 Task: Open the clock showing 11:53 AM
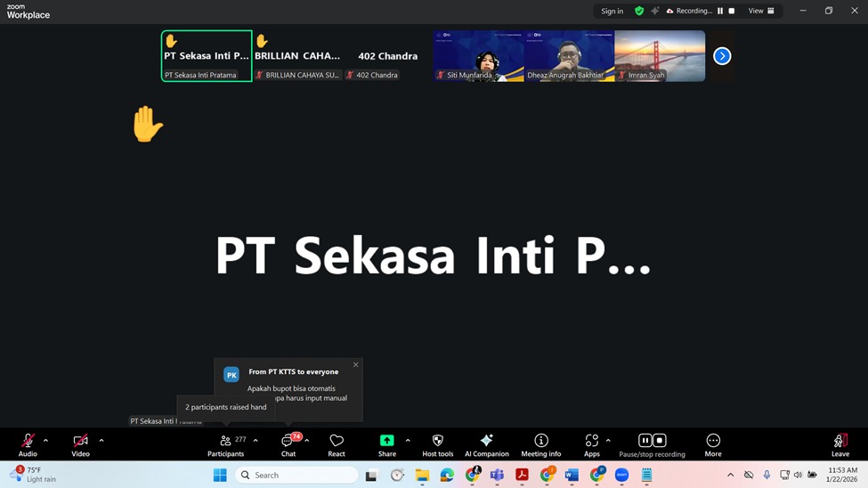(842, 475)
